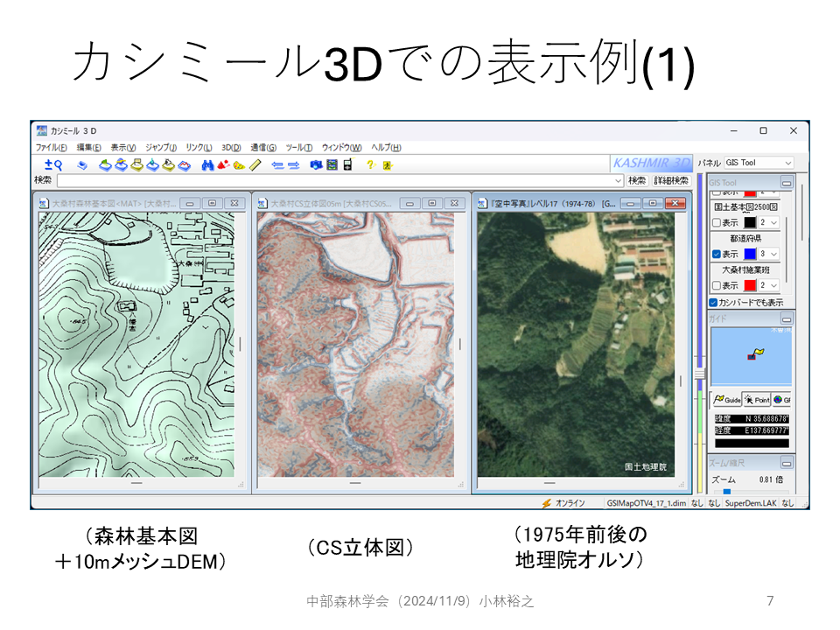Open the 都道府県 line width dropdown
The image size is (840, 630).
point(768,254)
